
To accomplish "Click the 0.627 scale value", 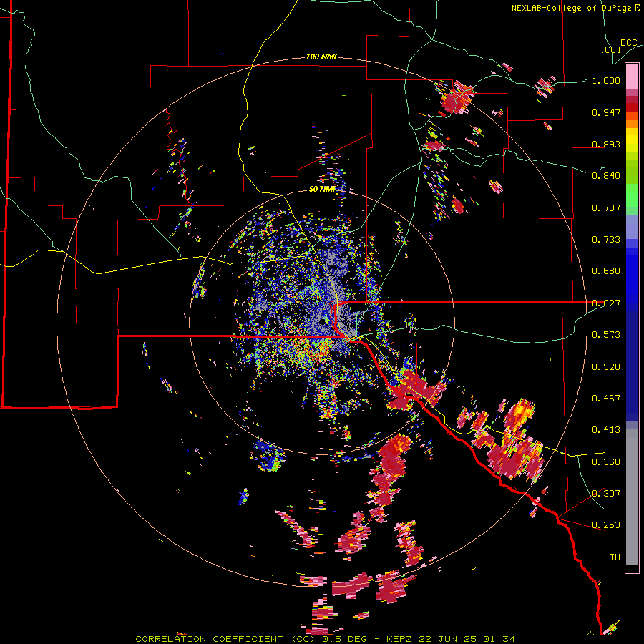I will point(606,303).
